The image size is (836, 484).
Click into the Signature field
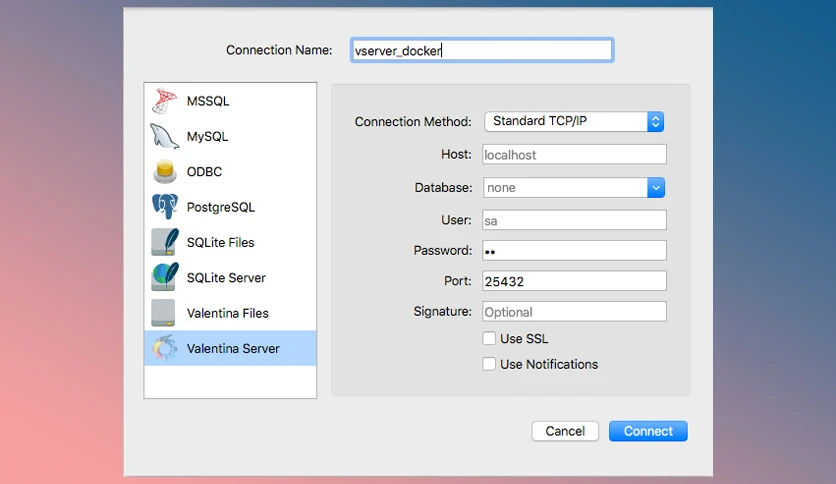point(574,311)
